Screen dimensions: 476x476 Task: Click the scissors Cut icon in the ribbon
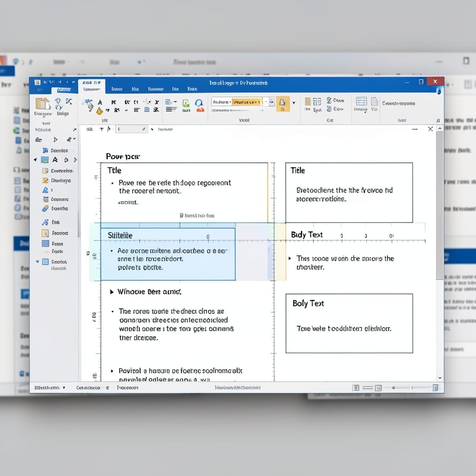[x=69, y=101]
